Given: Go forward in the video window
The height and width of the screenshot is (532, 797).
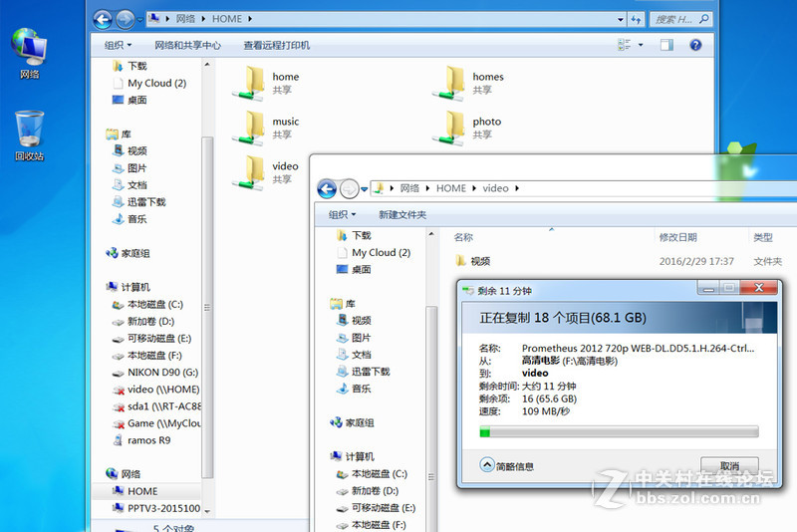Looking at the screenshot, I should 350,189.
